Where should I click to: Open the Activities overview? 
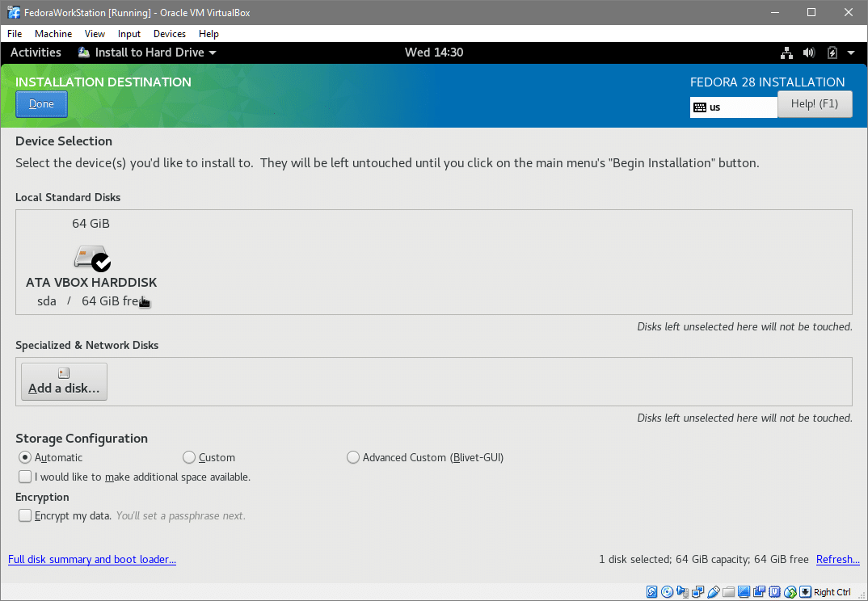(x=36, y=53)
